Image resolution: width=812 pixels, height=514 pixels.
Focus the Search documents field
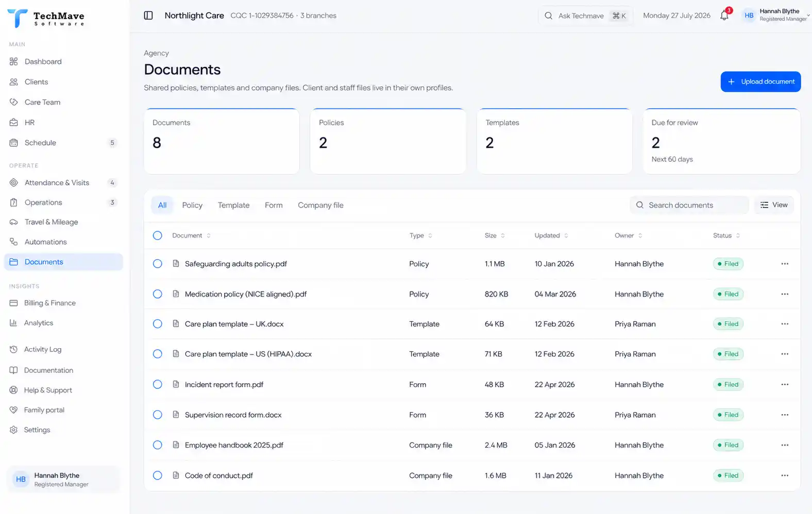(x=689, y=205)
